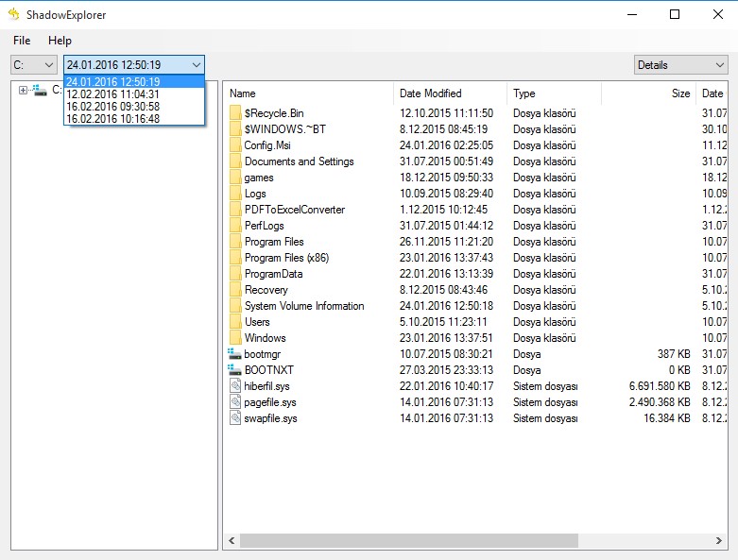Viewport: 738px width, 560px height.
Task: Click the $Recycle.Bin folder icon
Action: [x=235, y=113]
